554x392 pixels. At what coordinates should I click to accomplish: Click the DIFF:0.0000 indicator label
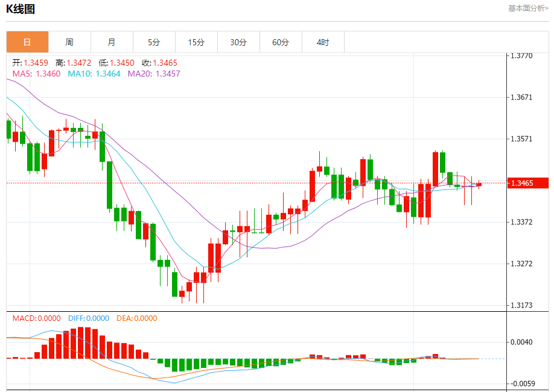89,318
